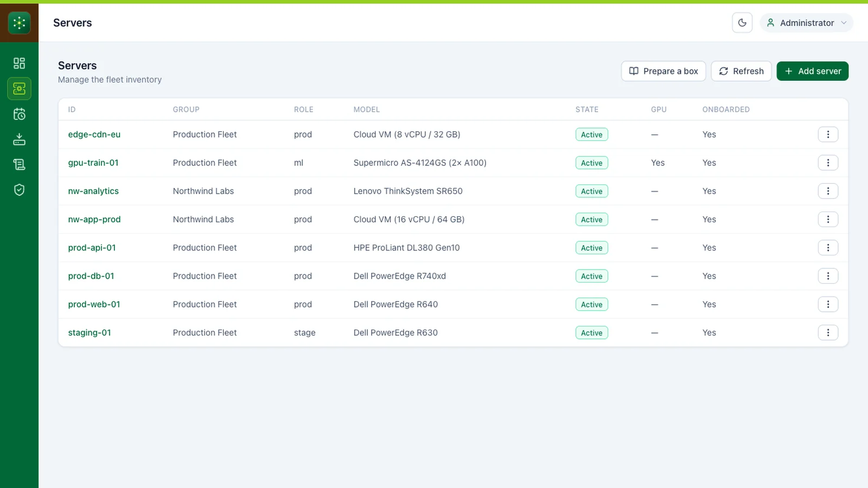The width and height of the screenshot is (868, 488).
Task: Open row actions menu for nw-analytics
Action: click(828, 191)
